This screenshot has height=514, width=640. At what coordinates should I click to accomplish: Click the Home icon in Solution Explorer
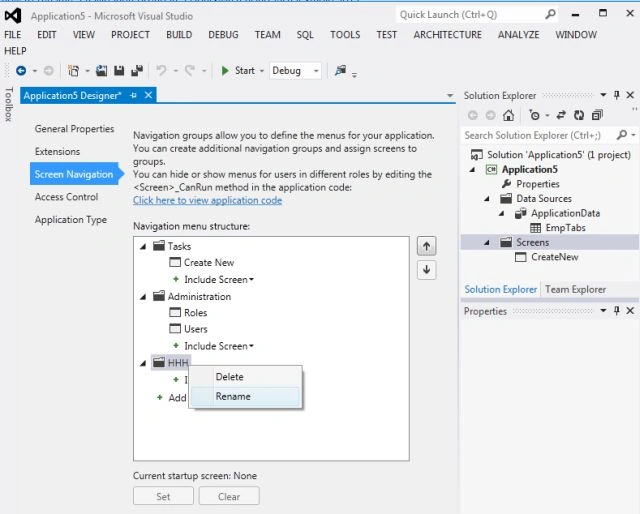[x=508, y=116]
